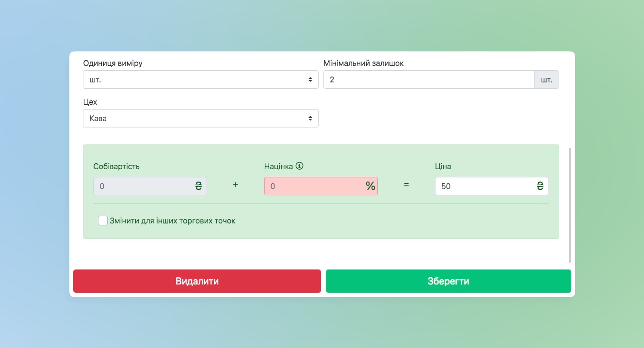Enable 'Змінити для інших торгових точок' checkbox
Image resolution: width=644 pixels, height=348 pixels.
coord(103,221)
